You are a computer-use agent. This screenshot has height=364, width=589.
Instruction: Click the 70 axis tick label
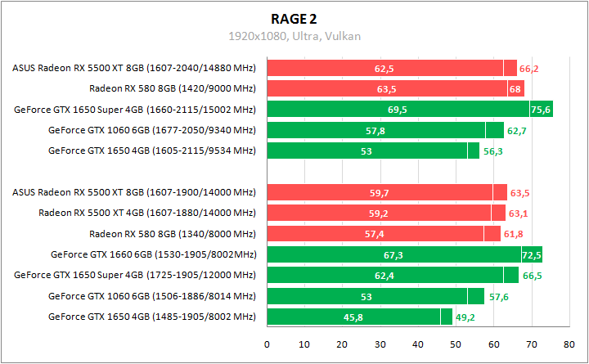(x=532, y=344)
